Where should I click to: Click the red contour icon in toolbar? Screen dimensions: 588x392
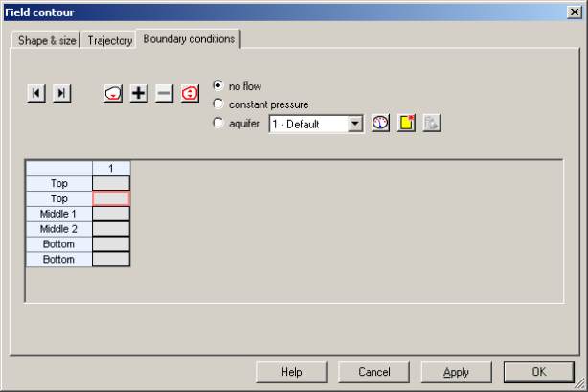[x=190, y=93]
